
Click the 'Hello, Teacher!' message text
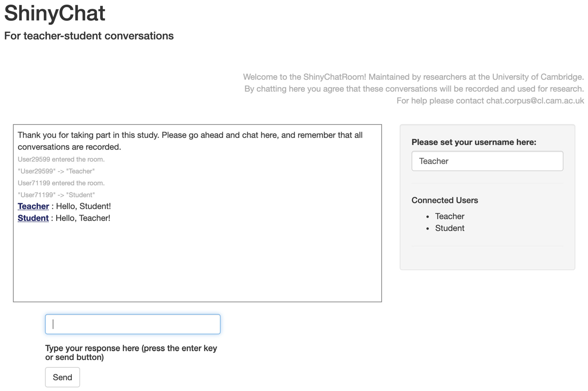pyautogui.click(x=83, y=218)
